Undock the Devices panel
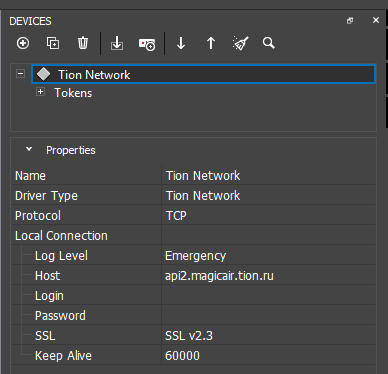388x374 pixels. (x=350, y=21)
